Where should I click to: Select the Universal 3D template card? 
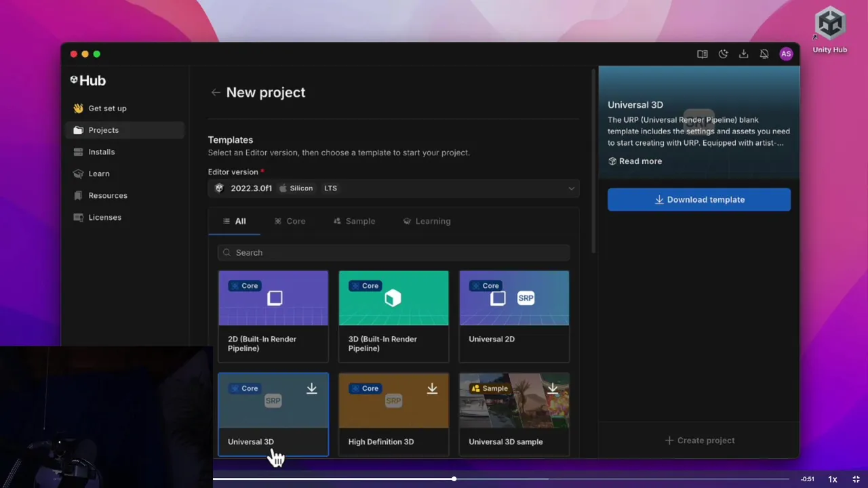(273, 414)
